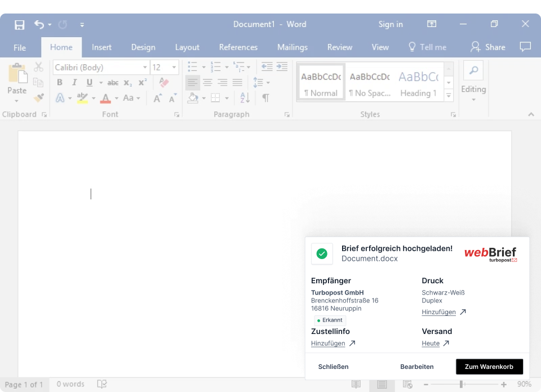The width and height of the screenshot is (541, 392).
Task: Open the Layout tab
Action: [x=187, y=47]
